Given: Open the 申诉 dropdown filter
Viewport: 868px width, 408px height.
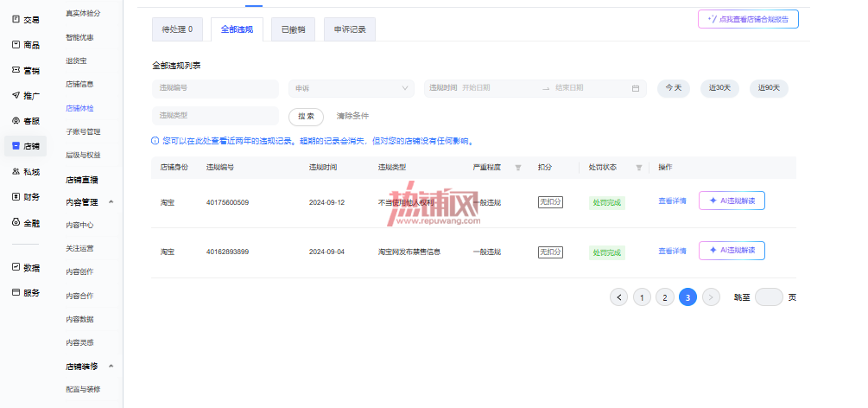Looking at the screenshot, I should (x=352, y=88).
